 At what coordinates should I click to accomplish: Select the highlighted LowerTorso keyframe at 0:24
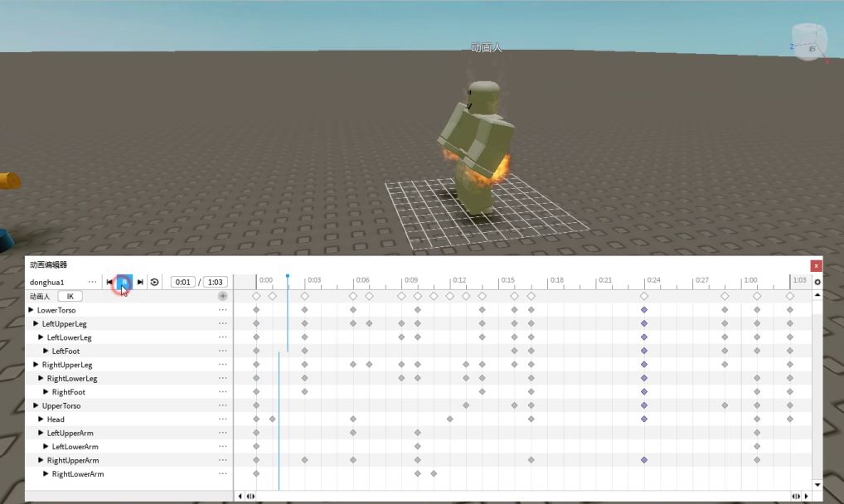pos(643,309)
